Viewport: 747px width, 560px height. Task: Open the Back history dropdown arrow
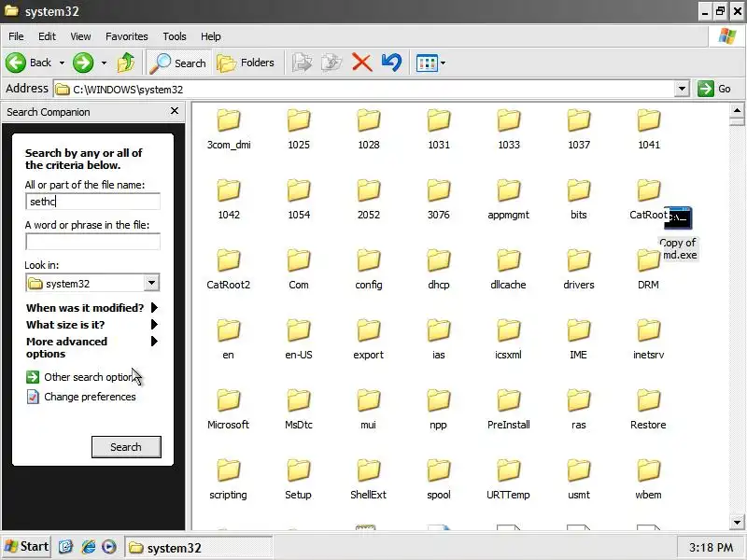[x=62, y=63]
